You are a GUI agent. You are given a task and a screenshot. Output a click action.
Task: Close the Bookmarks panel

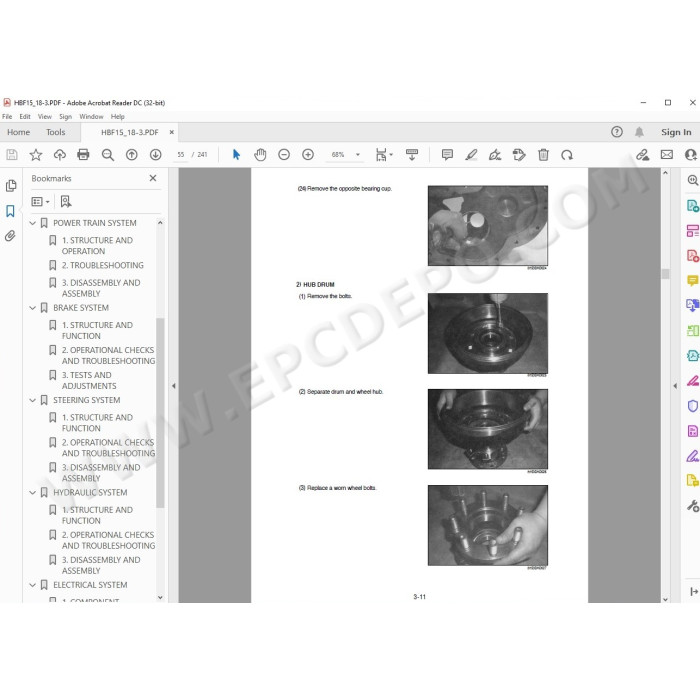point(153,178)
